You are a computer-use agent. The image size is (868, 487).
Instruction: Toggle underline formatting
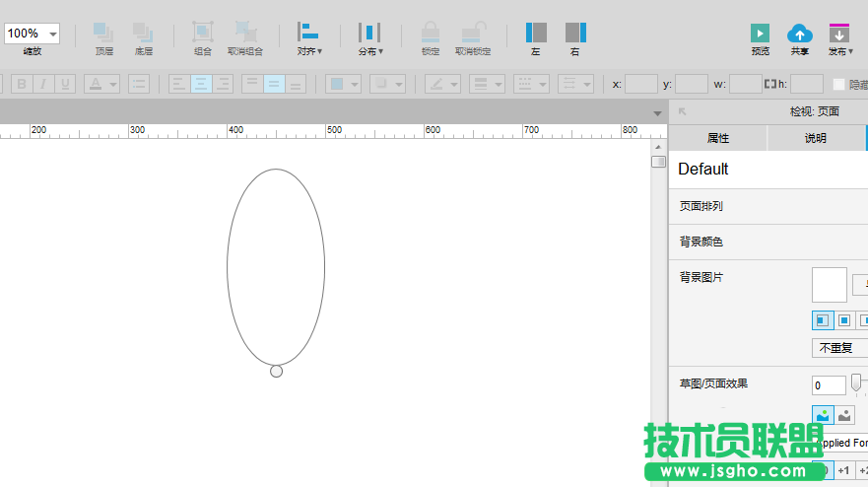[x=65, y=84]
